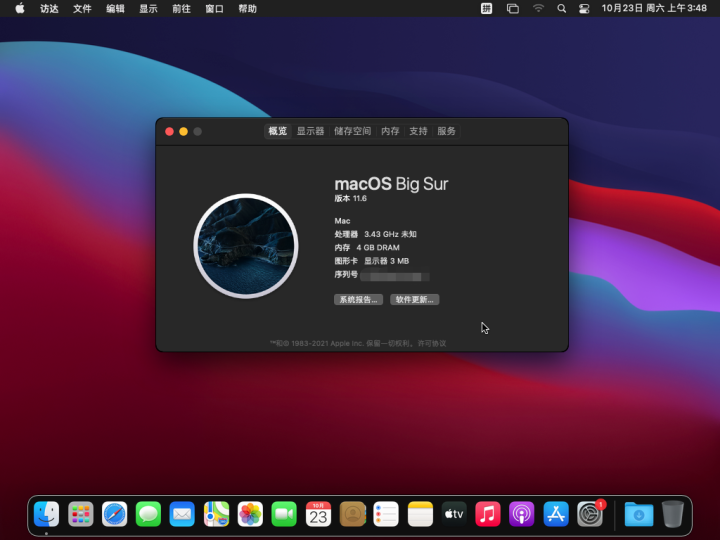Switch to 储存空间 tab
The image size is (720, 540).
pos(352,131)
